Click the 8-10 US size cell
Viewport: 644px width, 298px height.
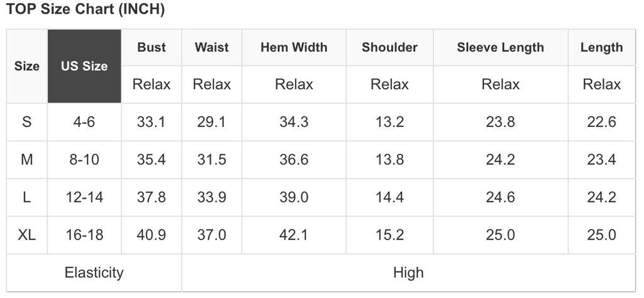pos(84,160)
